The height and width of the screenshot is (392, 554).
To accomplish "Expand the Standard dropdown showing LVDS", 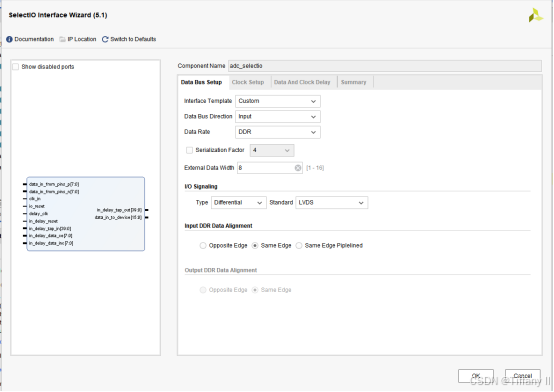I will click(331, 203).
